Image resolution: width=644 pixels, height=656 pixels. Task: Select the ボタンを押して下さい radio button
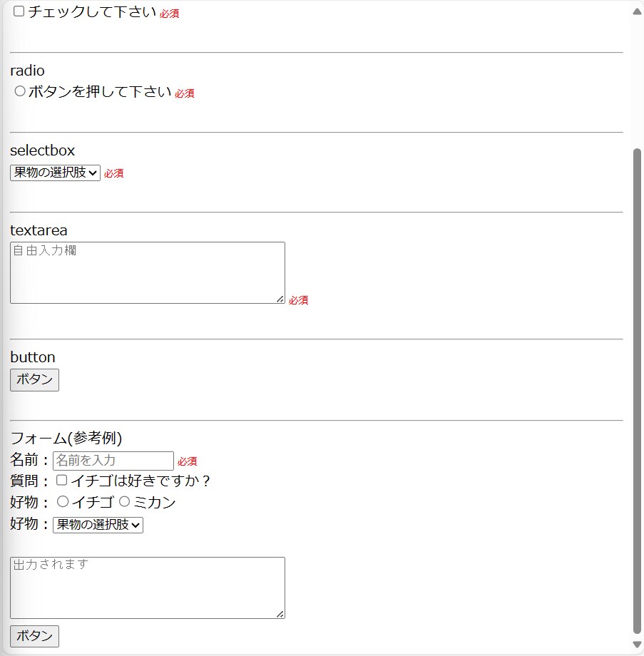(x=20, y=91)
